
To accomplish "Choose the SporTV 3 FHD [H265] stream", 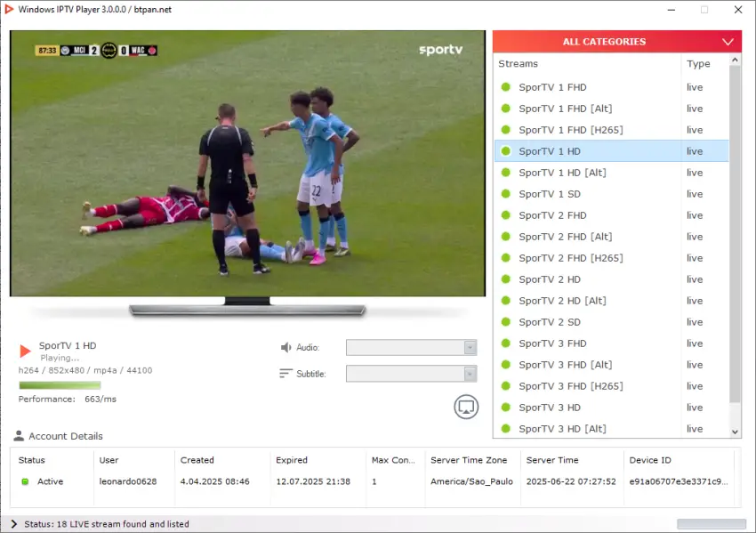I will [611, 386].
